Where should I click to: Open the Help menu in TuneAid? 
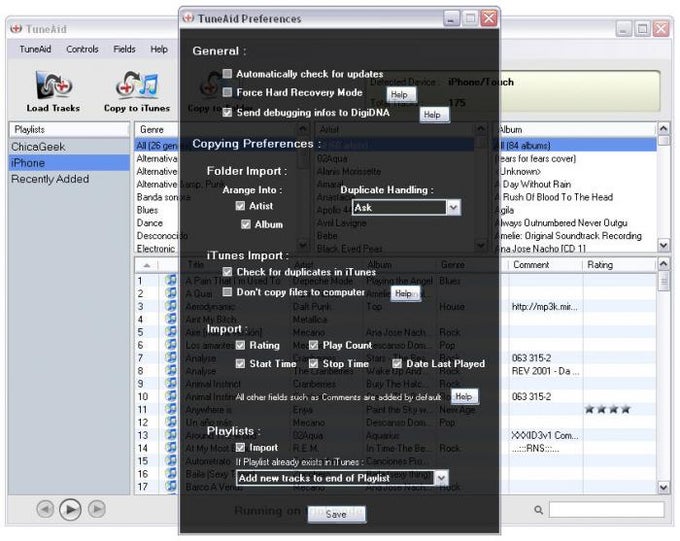[159, 49]
